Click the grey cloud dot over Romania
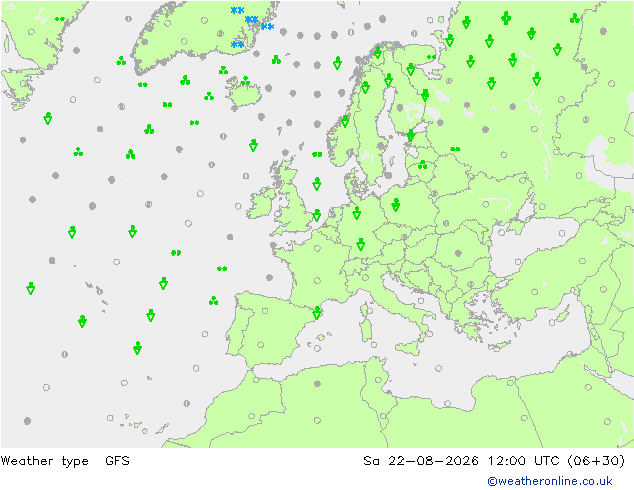This screenshot has width=634, height=490. coord(458,253)
